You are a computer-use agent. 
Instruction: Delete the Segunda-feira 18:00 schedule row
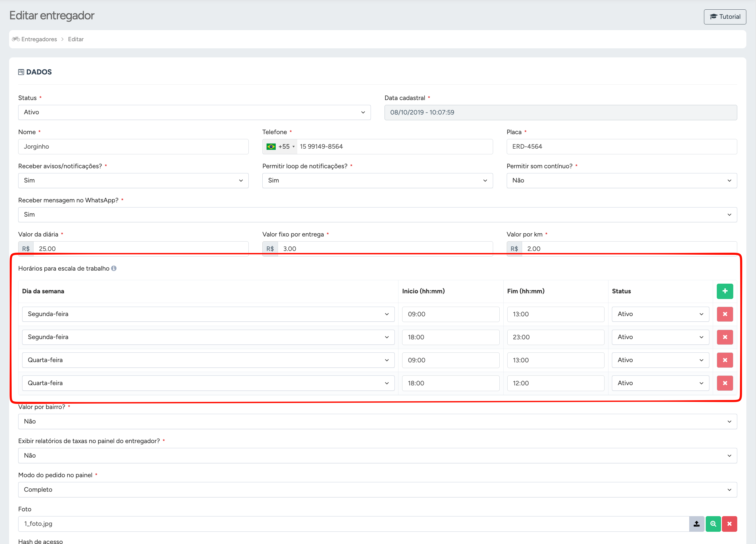[x=725, y=337]
